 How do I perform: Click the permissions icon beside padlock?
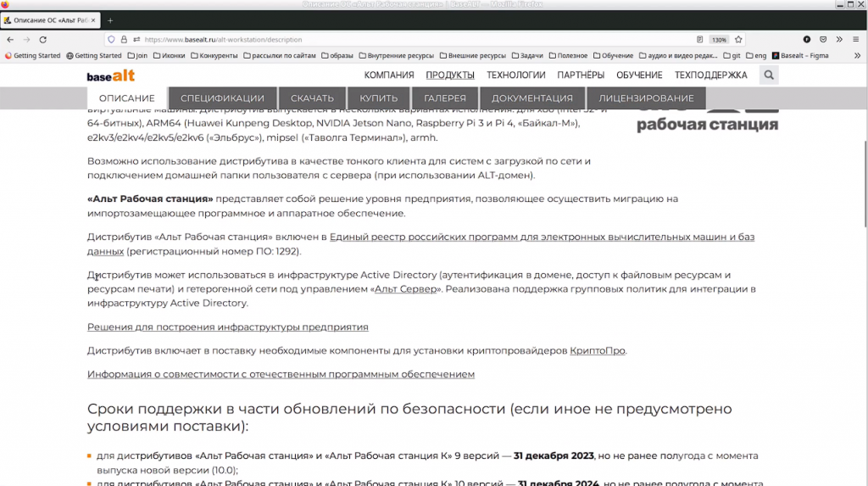pyautogui.click(x=136, y=39)
